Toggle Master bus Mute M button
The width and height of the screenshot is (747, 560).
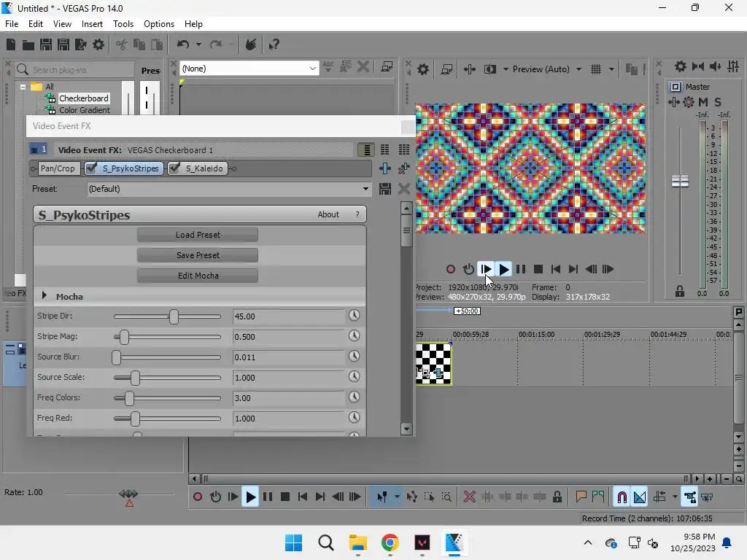point(703,102)
